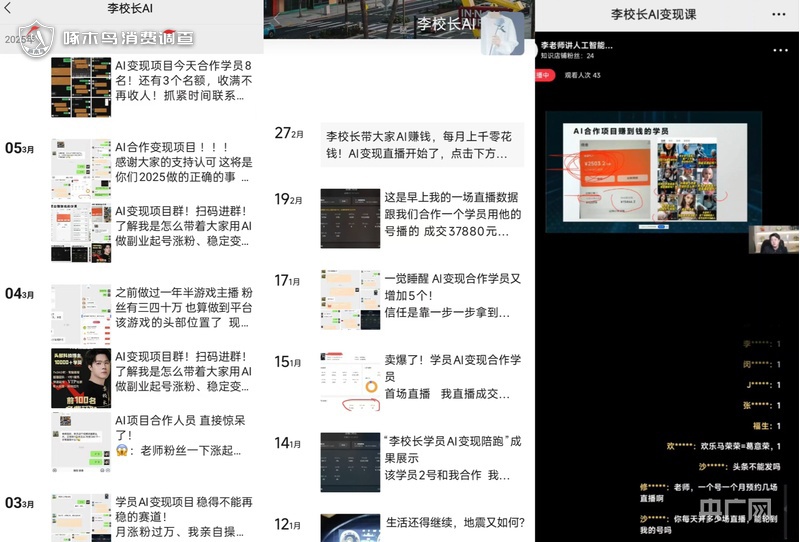Open thumbnail for 12 1月 地震 post
This screenshot has width=800, height=542.
tap(350, 528)
